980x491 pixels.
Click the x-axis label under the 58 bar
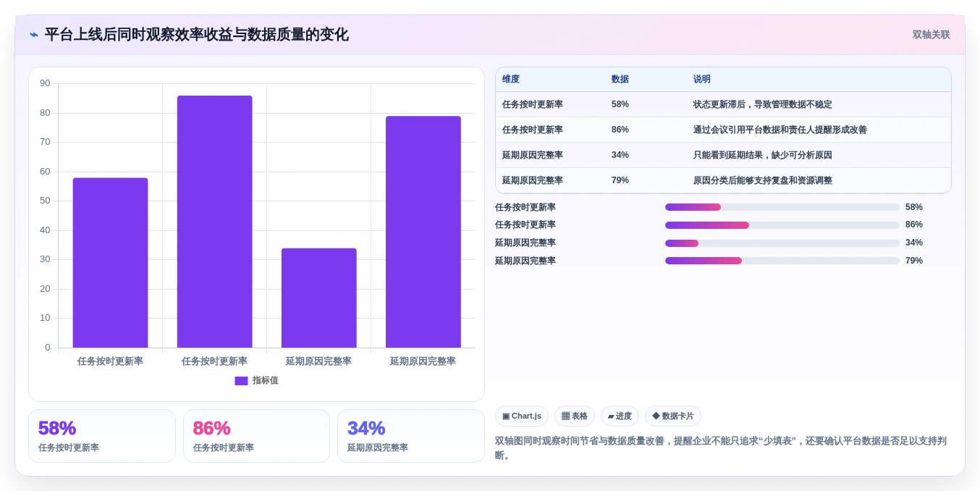(x=110, y=361)
